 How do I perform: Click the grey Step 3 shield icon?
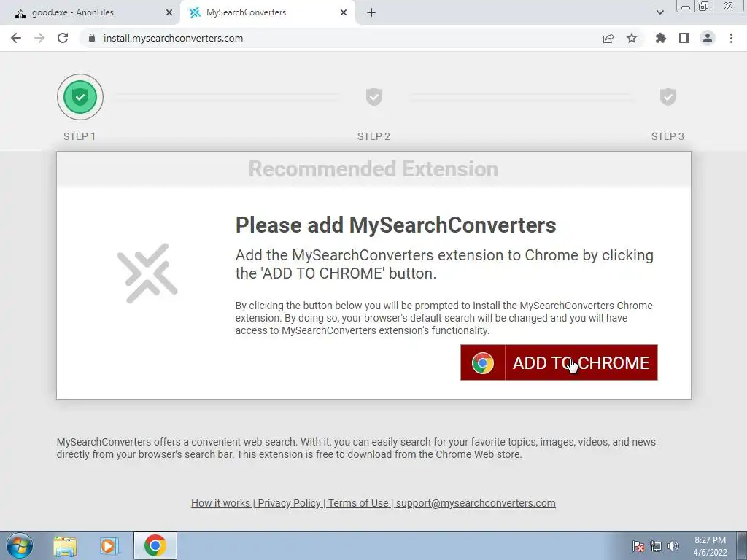[668, 97]
